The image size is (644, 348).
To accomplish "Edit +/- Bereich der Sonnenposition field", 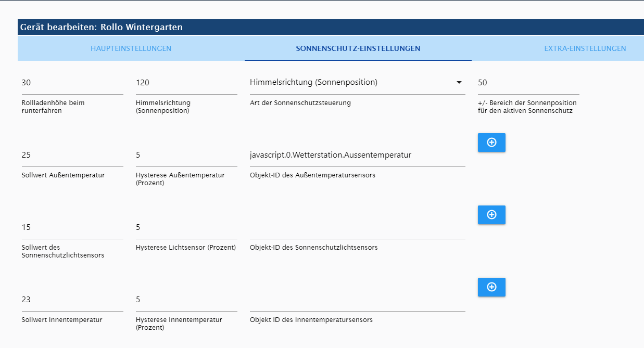I will coord(528,83).
